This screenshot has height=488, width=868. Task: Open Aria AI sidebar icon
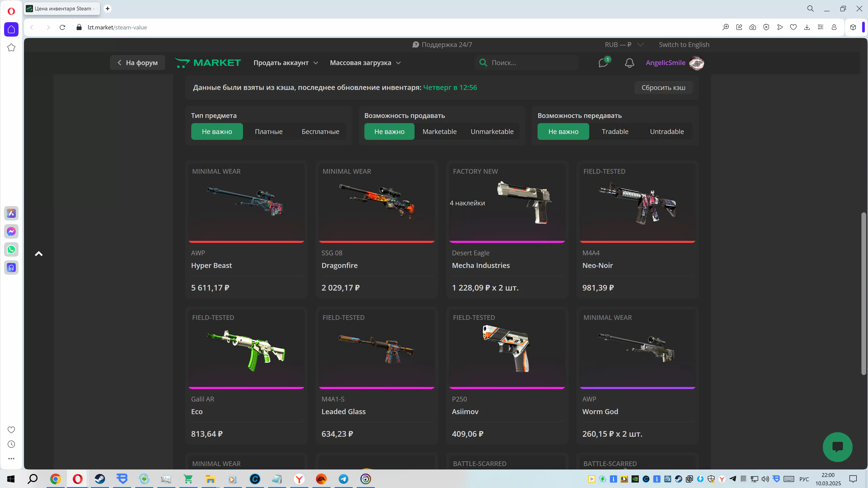click(x=11, y=213)
